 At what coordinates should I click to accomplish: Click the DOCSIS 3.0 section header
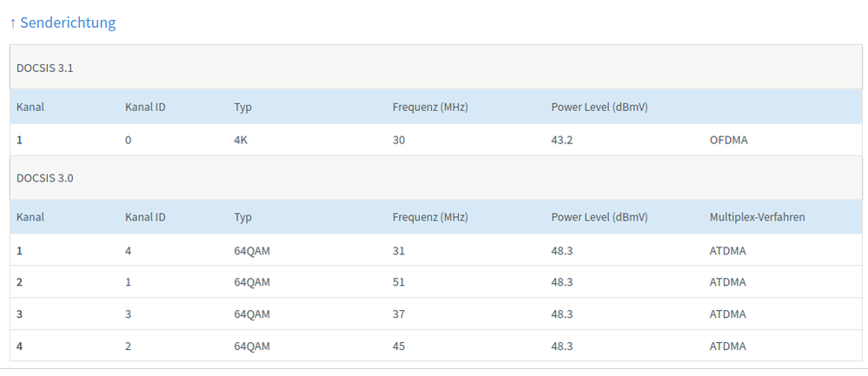44,177
